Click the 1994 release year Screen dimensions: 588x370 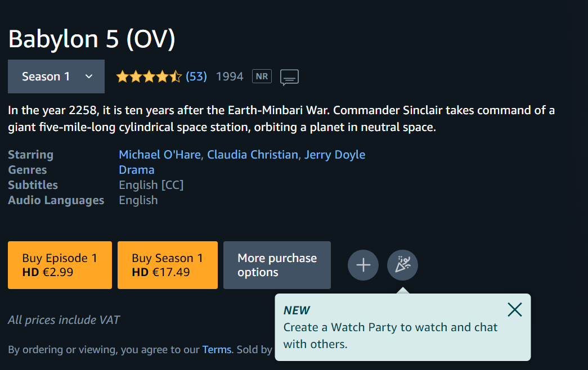coord(230,76)
